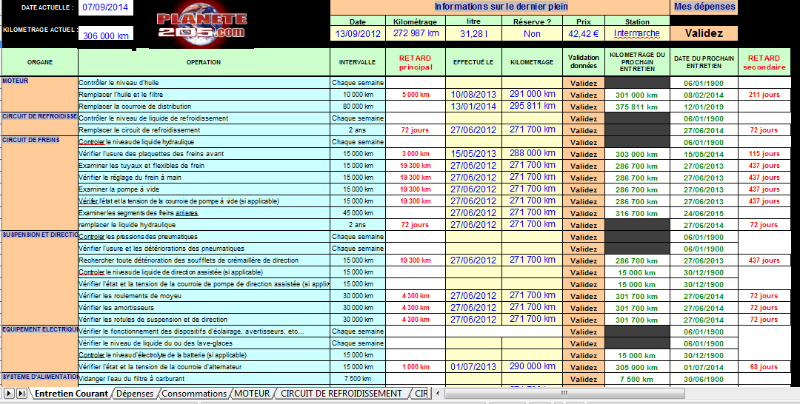The width and height of the screenshot is (800, 404).
Task: Switch to the Dépenses sheet tab
Action: tap(133, 395)
